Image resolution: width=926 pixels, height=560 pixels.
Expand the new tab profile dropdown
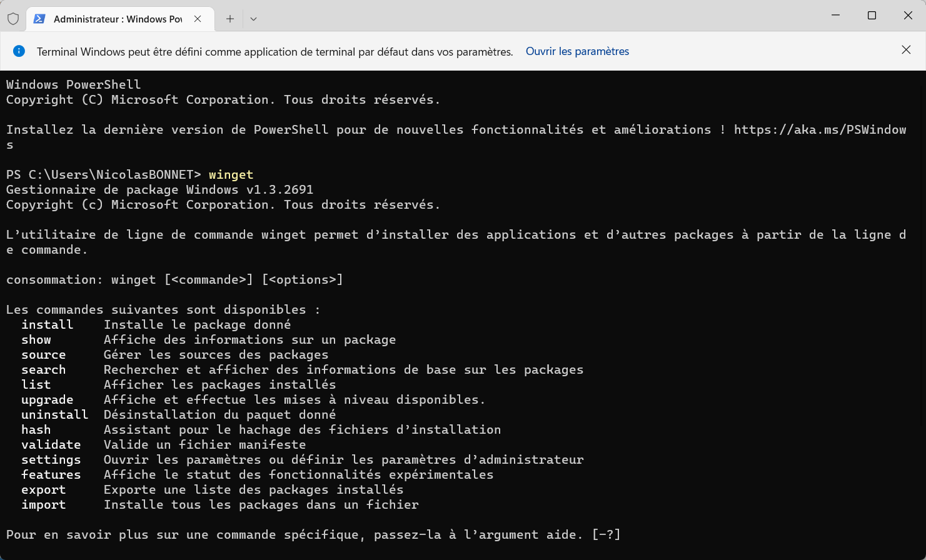[x=253, y=19]
